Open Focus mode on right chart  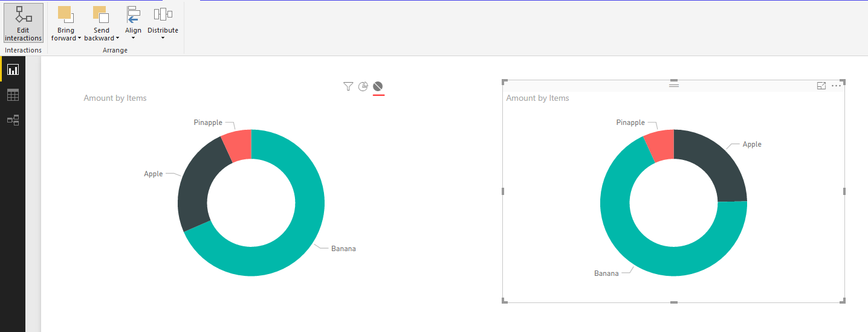pyautogui.click(x=821, y=86)
